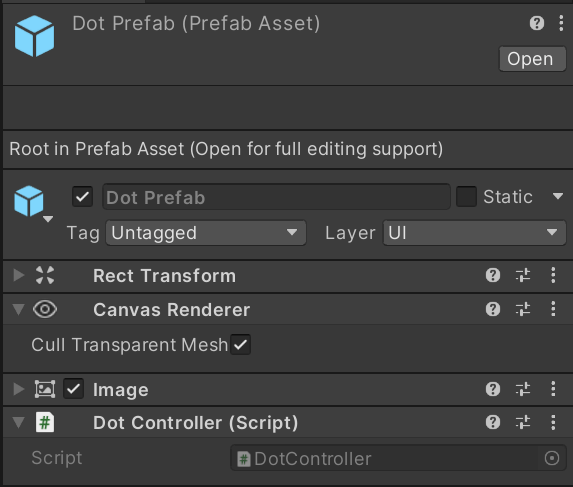Screen dimensions: 573x487
Task: Disable the Image component checkbox
Action: (73, 389)
